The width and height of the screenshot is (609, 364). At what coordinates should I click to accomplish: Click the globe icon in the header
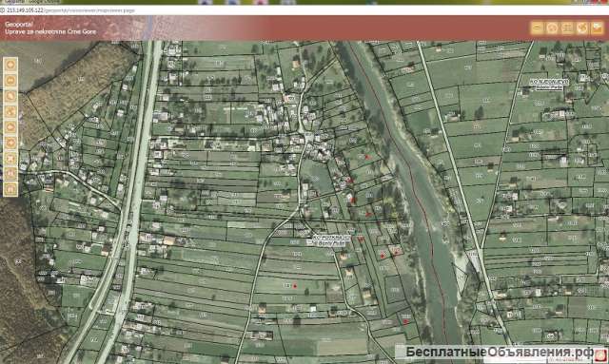click(x=582, y=28)
